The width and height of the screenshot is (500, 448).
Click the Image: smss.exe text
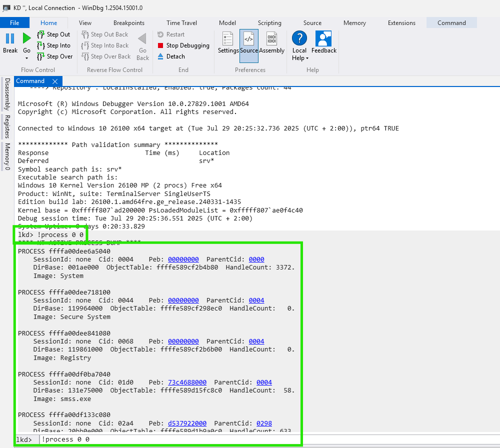pyautogui.click(x=62, y=399)
